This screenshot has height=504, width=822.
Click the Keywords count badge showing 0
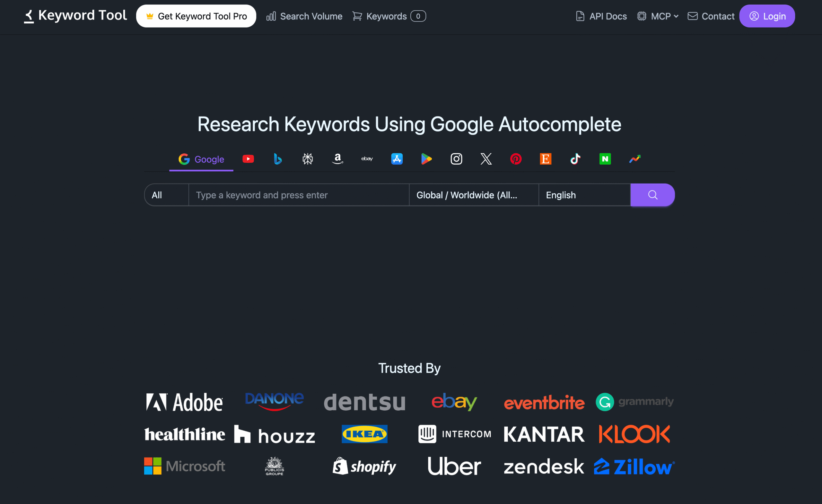418,16
